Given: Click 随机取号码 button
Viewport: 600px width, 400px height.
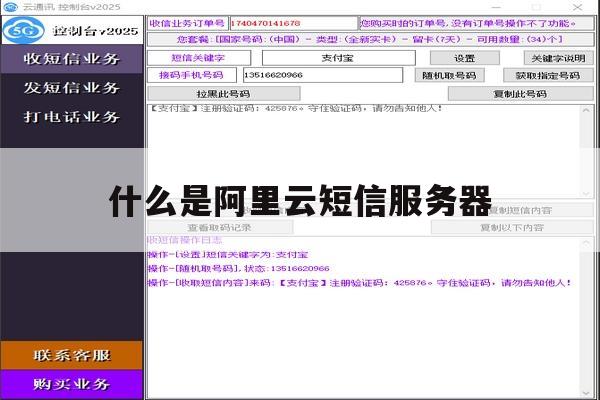Looking at the screenshot, I should point(450,75).
